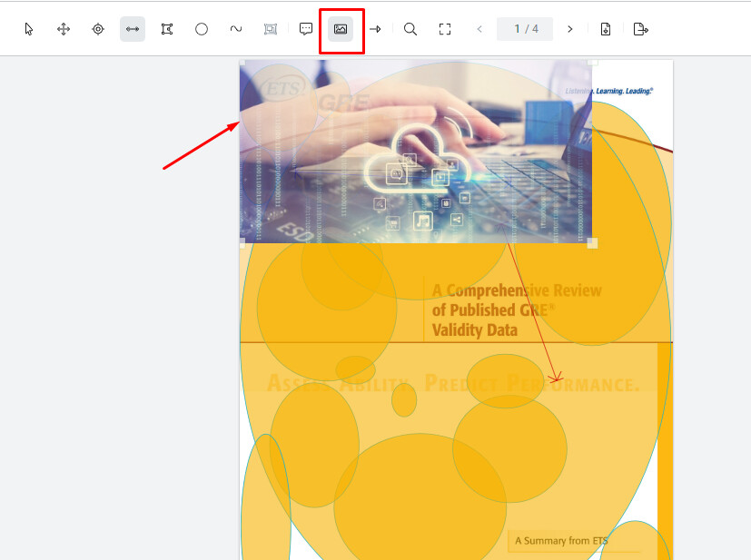The image size is (751, 560).
Task: Go to the next page
Action: (569, 28)
